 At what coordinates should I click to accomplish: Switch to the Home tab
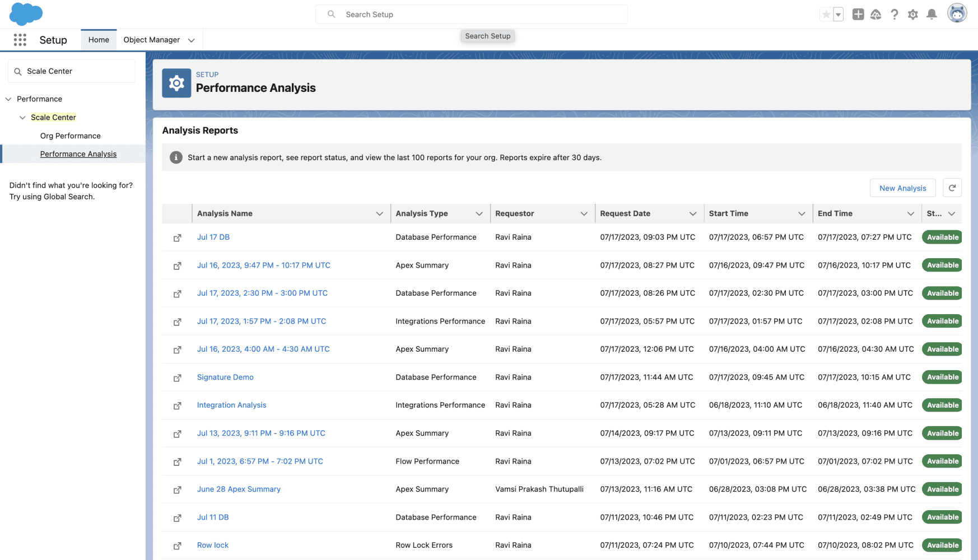coord(99,40)
